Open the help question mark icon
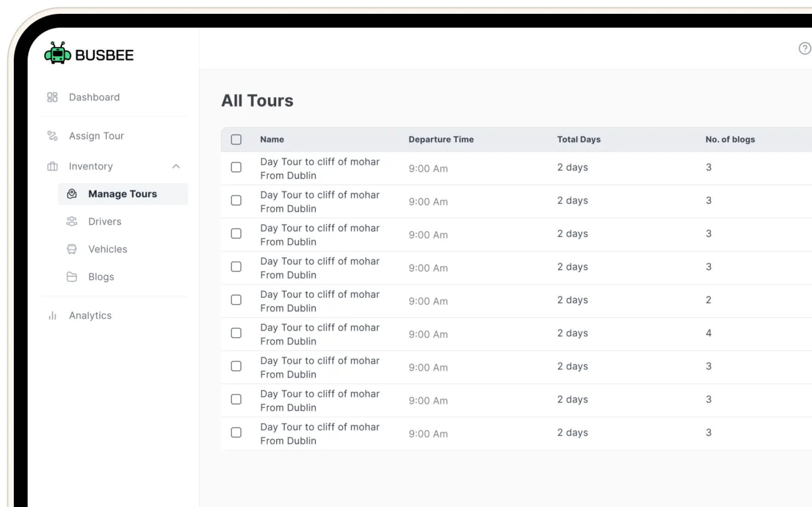This screenshot has height=507, width=812. click(805, 48)
